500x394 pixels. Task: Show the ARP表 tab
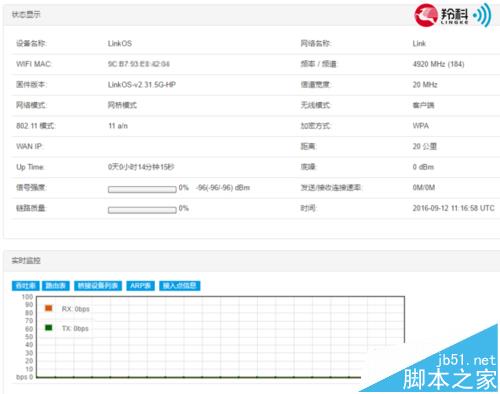point(140,286)
